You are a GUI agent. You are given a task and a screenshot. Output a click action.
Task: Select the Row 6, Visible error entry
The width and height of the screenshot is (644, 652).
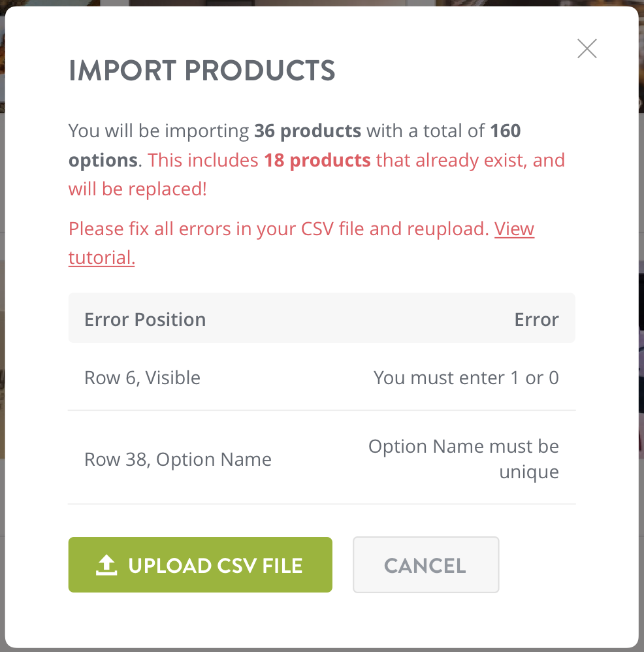click(142, 377)
